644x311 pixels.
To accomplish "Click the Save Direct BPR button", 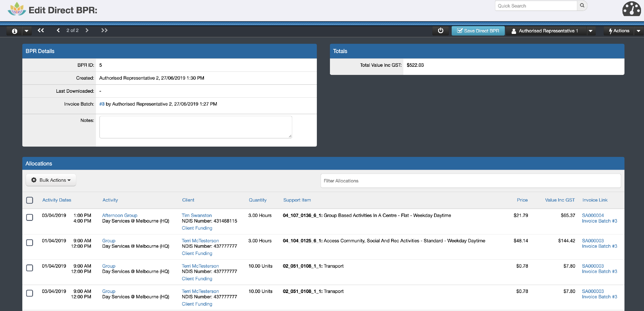I will click(478, 31).
